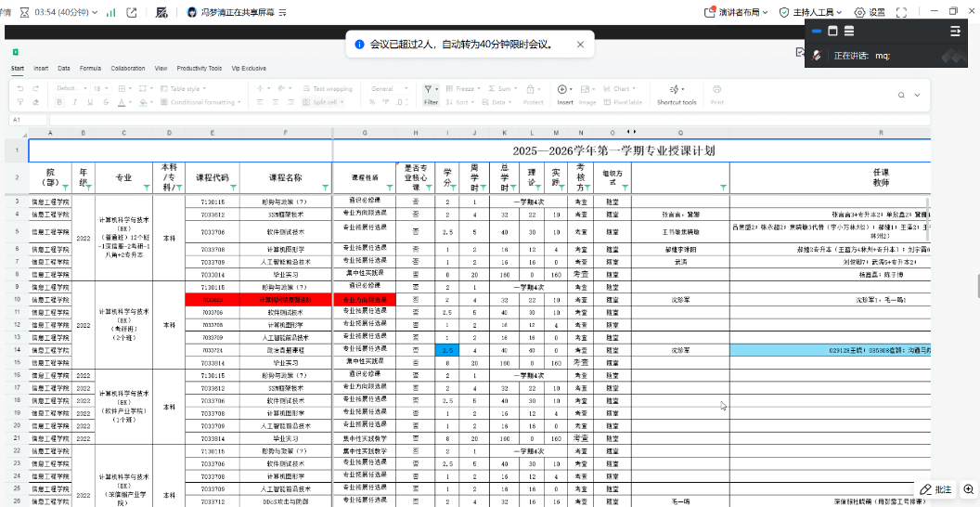Open the General number format dropdown
Image resolution: width=980 pixels, height=507 pixels.
click(x=388, y=89)
